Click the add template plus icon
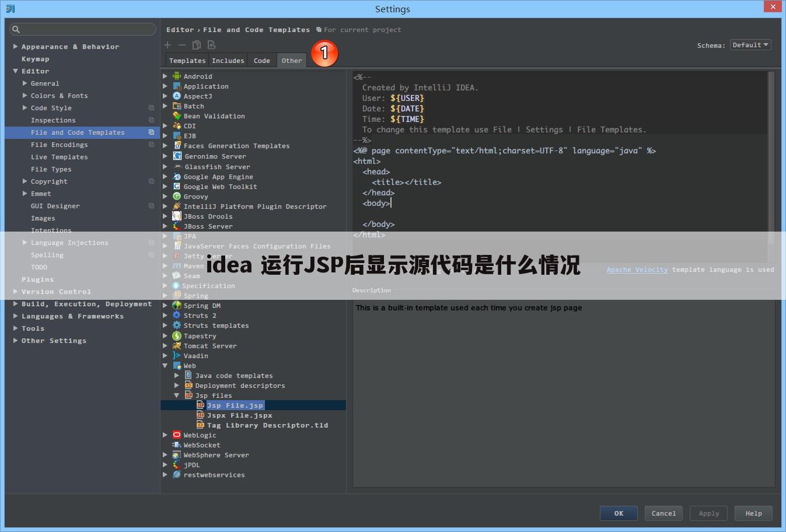This screenshot has height=532, width=786. click(167, 45)
